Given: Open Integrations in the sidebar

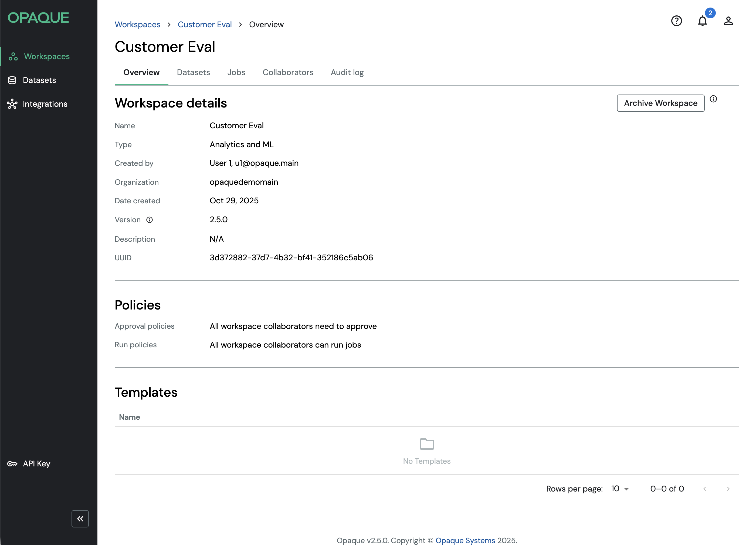Looking at the screenshot, I should pyautogui.click(x=45, y=104).
